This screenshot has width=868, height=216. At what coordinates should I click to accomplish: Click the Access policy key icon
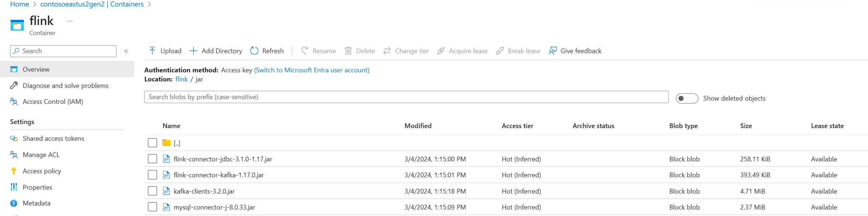pos(14,171)
